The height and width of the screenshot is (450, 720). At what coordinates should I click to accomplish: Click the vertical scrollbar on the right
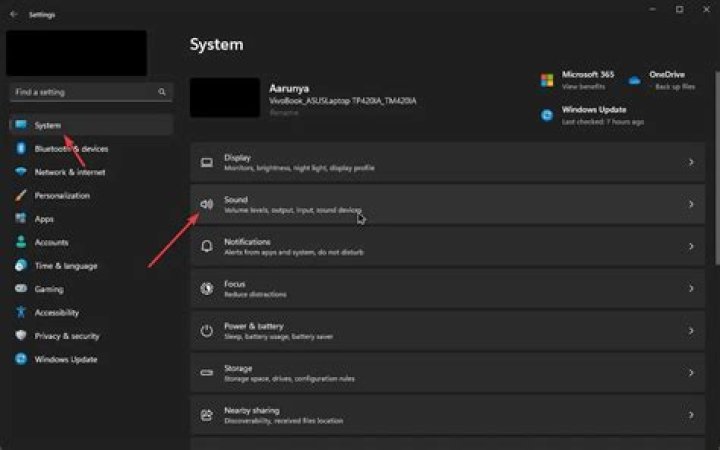click(x=717, y=168)
